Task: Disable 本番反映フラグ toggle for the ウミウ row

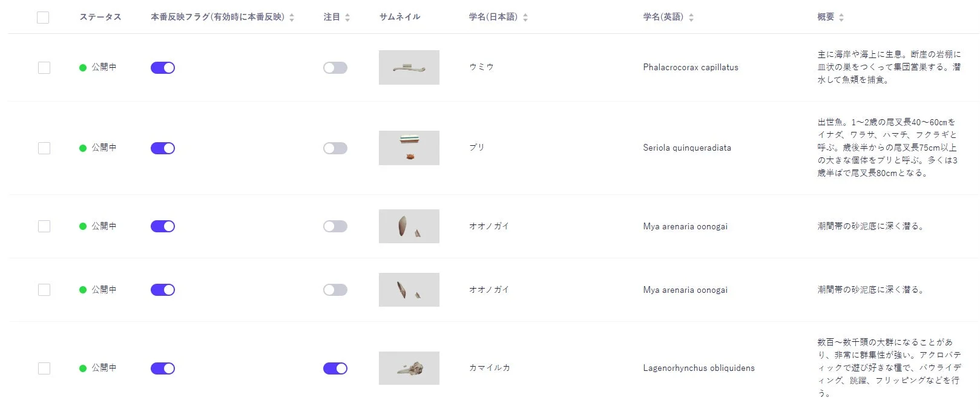Action: click(x=162, y=67)
